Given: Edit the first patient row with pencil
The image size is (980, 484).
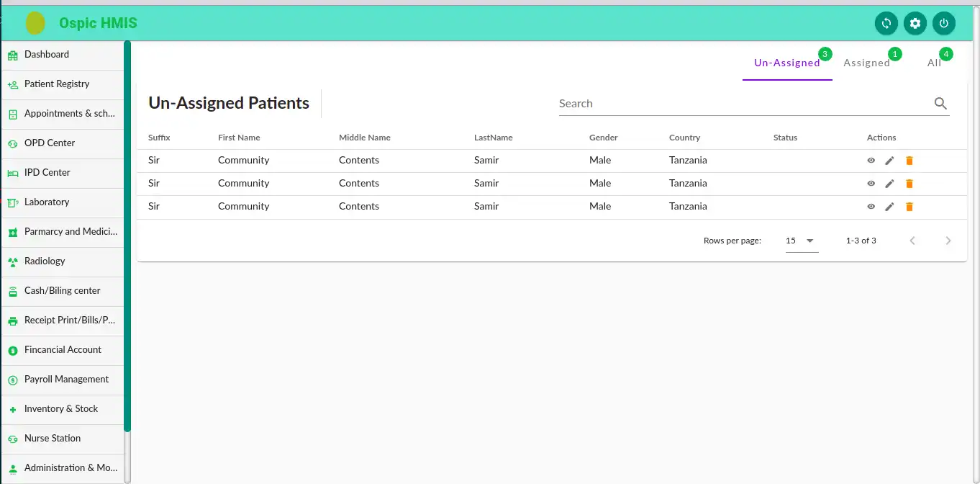Looking at the screenshot, I should [890, 161].
